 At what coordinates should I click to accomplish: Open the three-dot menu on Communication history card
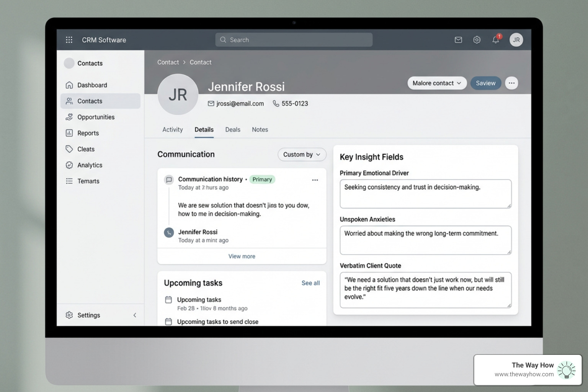tap(315, 180)
